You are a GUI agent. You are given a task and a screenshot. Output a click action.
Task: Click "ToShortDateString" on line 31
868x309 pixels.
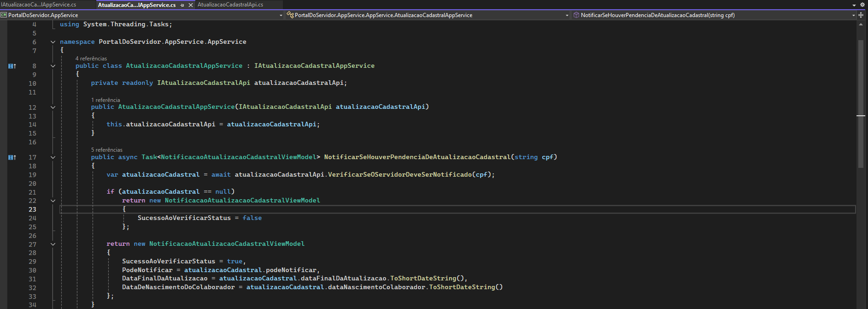pyautogui.click(x=423, y=279)
